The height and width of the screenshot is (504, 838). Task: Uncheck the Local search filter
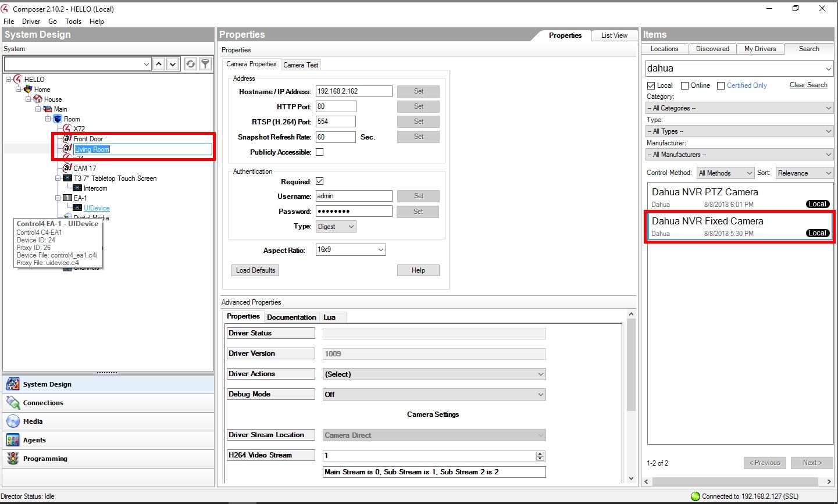(651, 85)
